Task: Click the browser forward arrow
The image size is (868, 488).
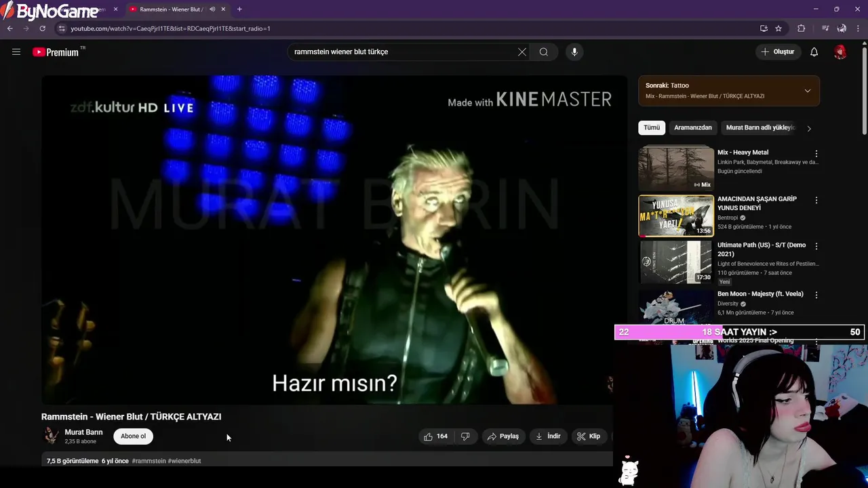Action: [26, 28]
